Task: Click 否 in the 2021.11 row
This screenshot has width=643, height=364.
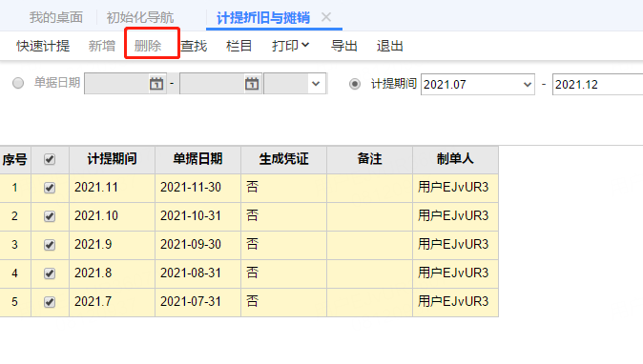Action: (x=252, y=187)
